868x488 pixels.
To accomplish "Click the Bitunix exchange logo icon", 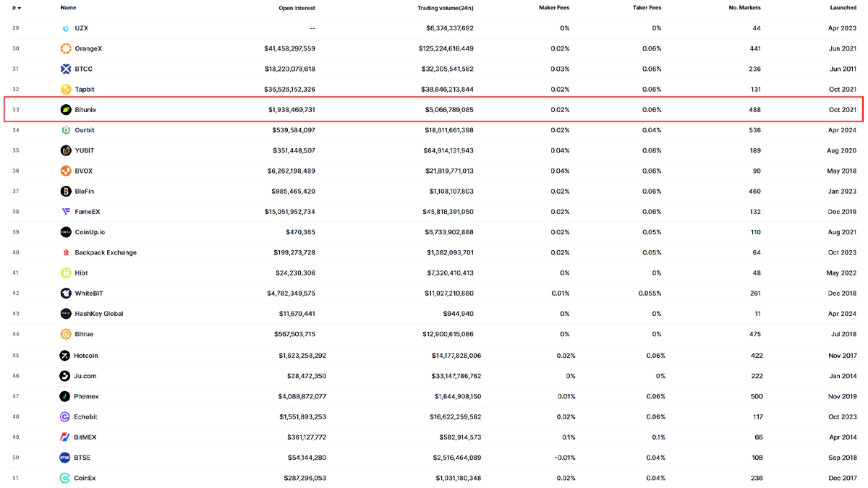I will point(66,110).
